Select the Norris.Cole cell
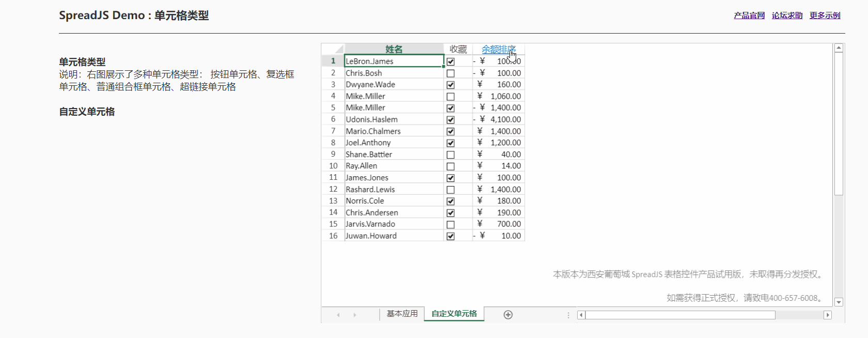Viewport: 868px width, 338px height. coord(394,201)
